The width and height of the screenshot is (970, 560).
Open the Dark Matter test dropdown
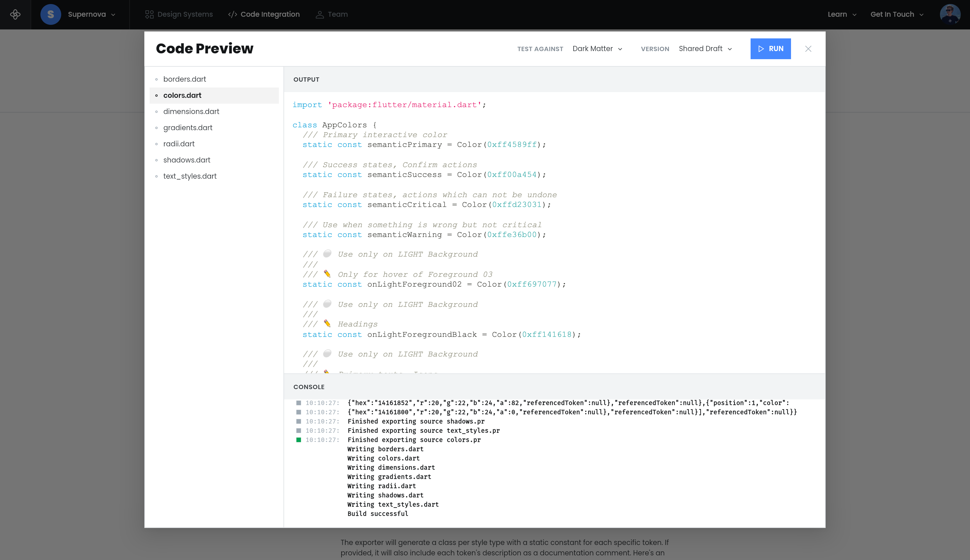coord(597,49)
